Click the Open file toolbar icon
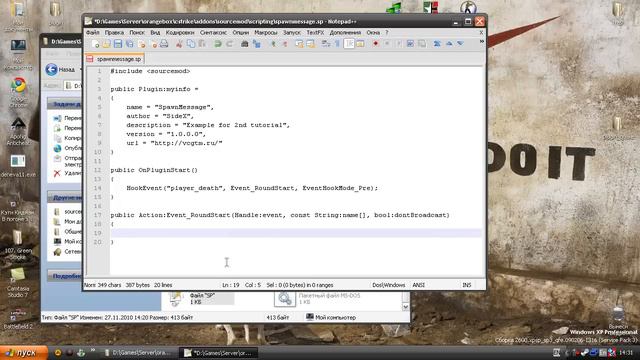Viewport: 640px width, 360px height. tap(106, 44)
